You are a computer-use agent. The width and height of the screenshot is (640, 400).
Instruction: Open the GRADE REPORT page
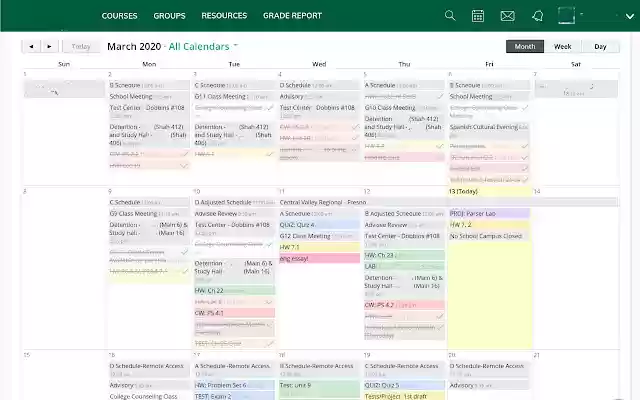292,16
